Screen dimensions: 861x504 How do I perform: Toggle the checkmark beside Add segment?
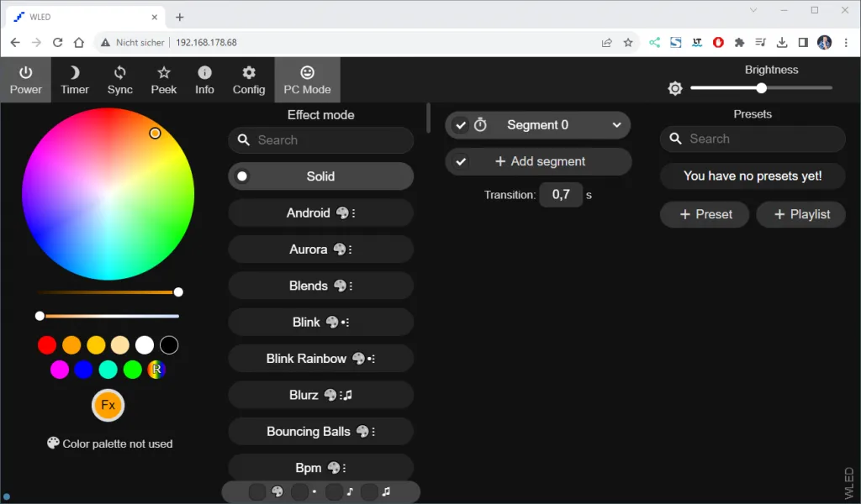point(461,161)
